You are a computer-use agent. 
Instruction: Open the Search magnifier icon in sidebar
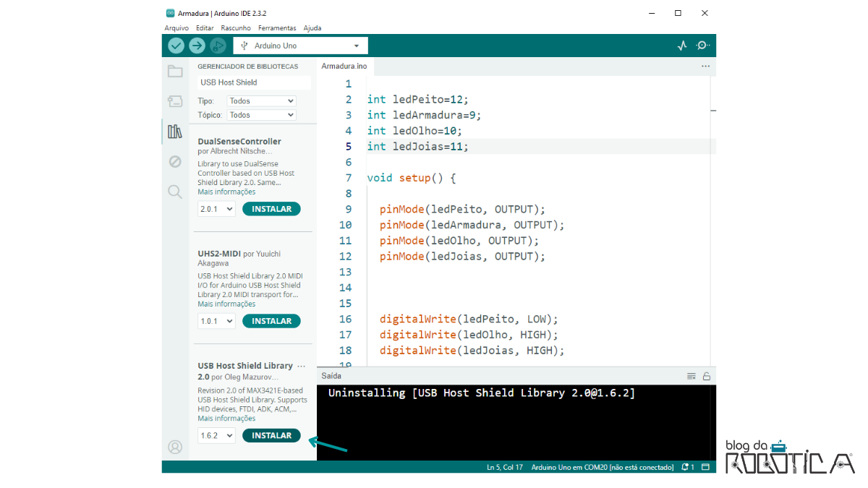(x=175, y=192)
